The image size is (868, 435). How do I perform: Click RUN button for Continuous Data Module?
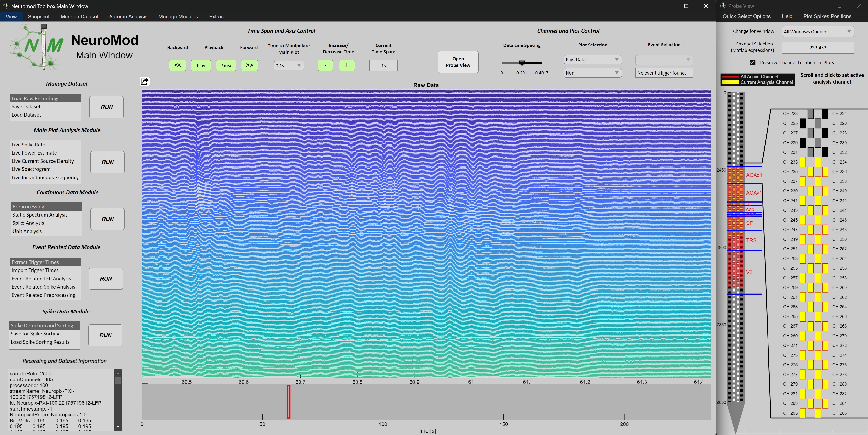[x=108, y=219]
